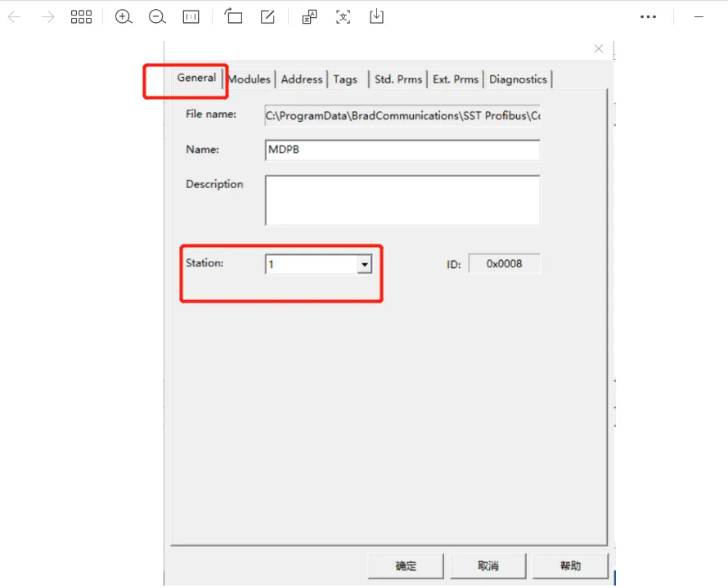Switch to the General tab
This screenshot has width=728, height=588.
196,78
